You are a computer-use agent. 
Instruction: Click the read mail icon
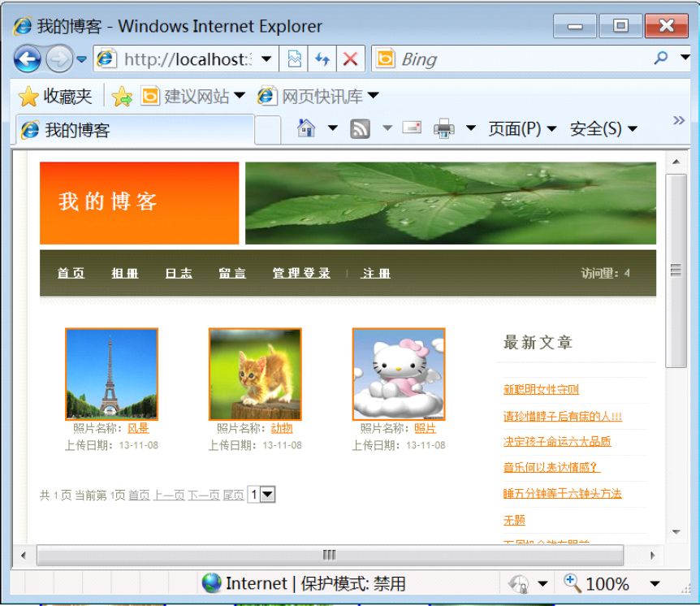click(x=412, y=128)
